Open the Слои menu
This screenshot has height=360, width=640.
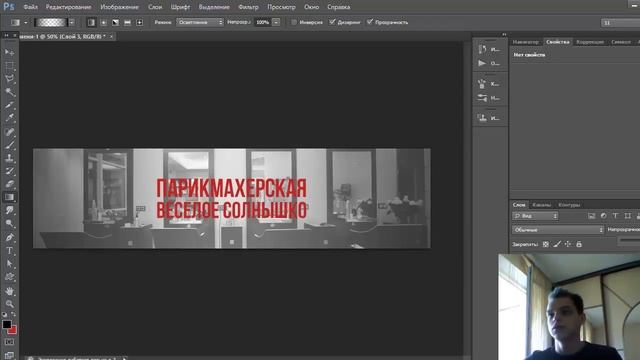click(x=155, y=7)
